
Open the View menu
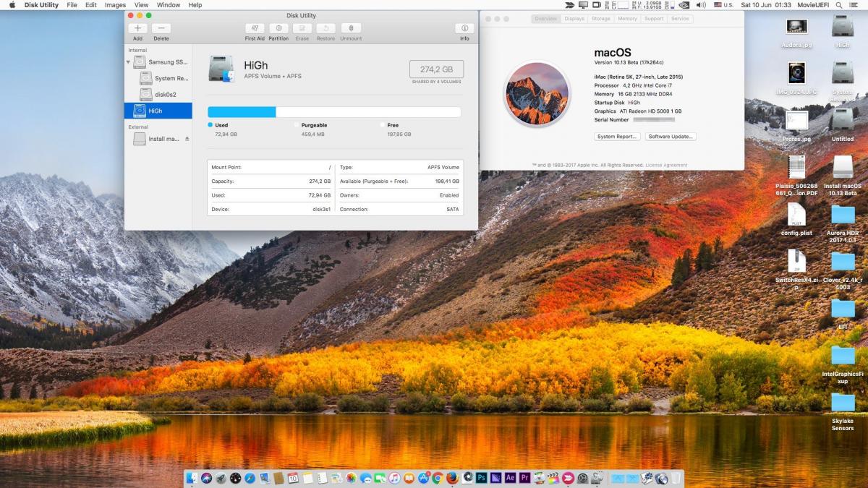click(x=141, y=5)
